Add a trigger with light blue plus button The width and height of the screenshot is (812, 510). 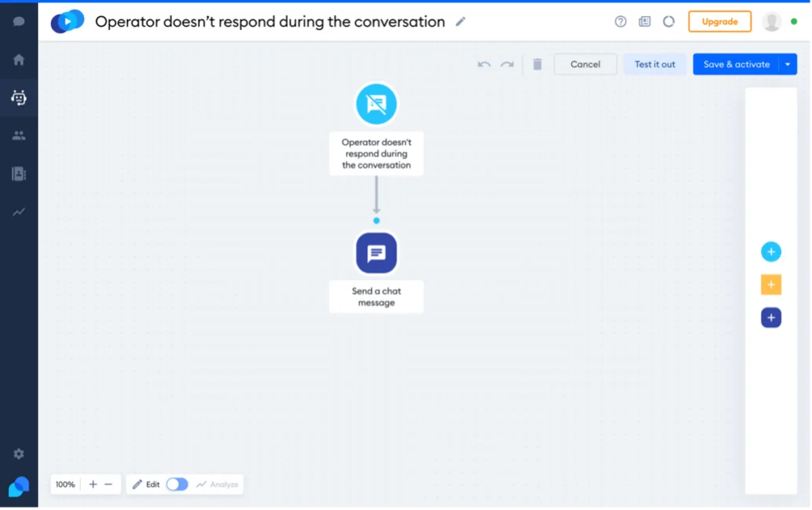(x=771, y=252)
